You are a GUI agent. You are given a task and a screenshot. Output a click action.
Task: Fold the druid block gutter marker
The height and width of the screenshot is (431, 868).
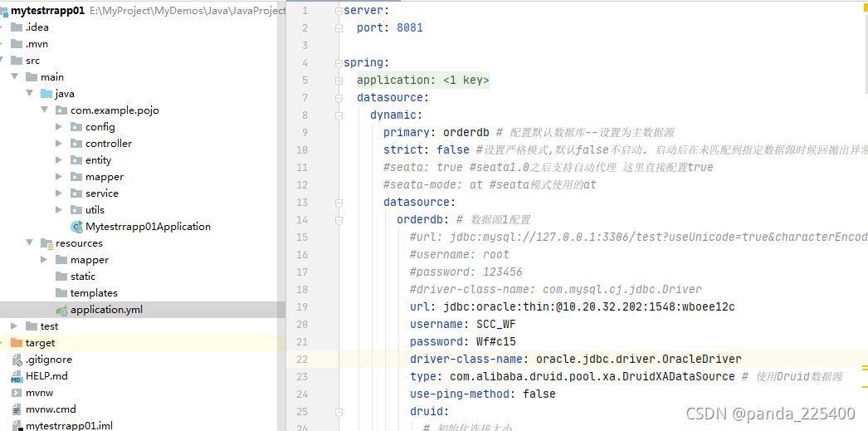339,413
